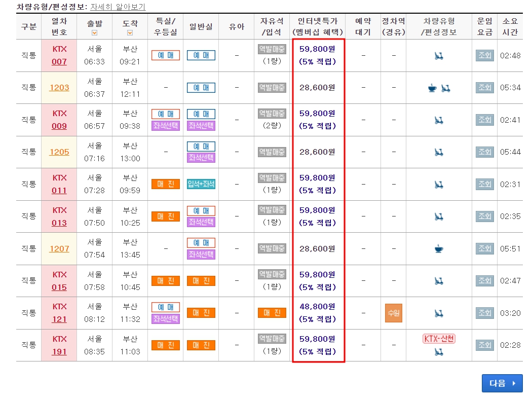Check fare 조회 for KTX 191
The height and width of the screenshot is (399, 532).
click(x=484, y=345)
